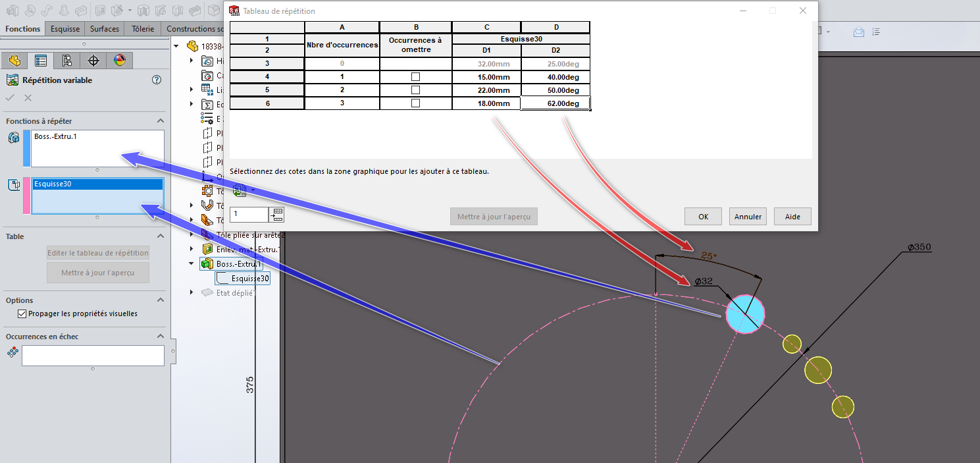980x463 pixels.
Task: Click the History folder icon in tree
Action: coord(207,61)
